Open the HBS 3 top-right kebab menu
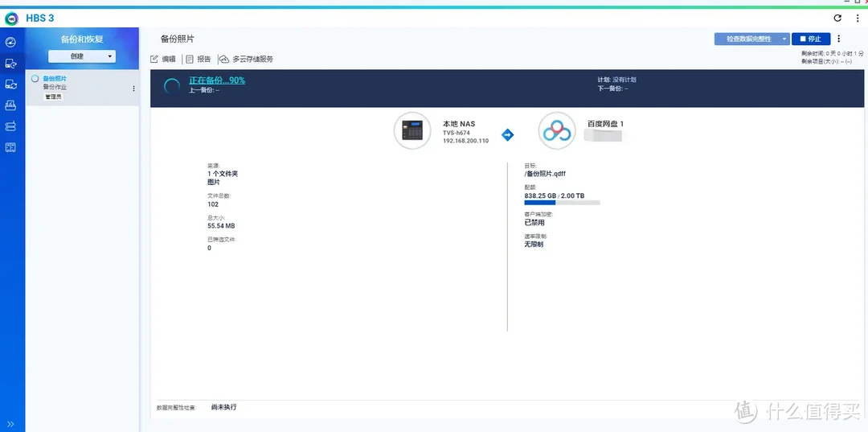This screenshot has width=868, height=432. pos(857,18)
